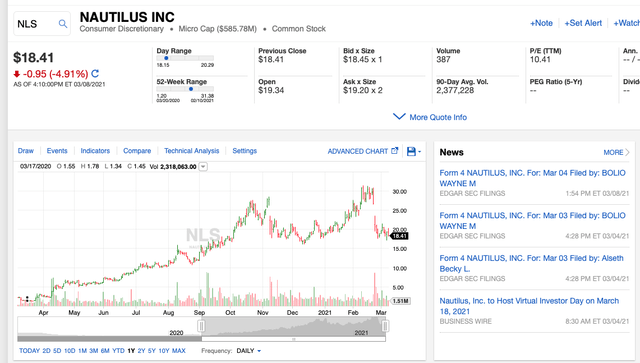
Task: Open the Technical Analysis menu
Action: [191, 151]
